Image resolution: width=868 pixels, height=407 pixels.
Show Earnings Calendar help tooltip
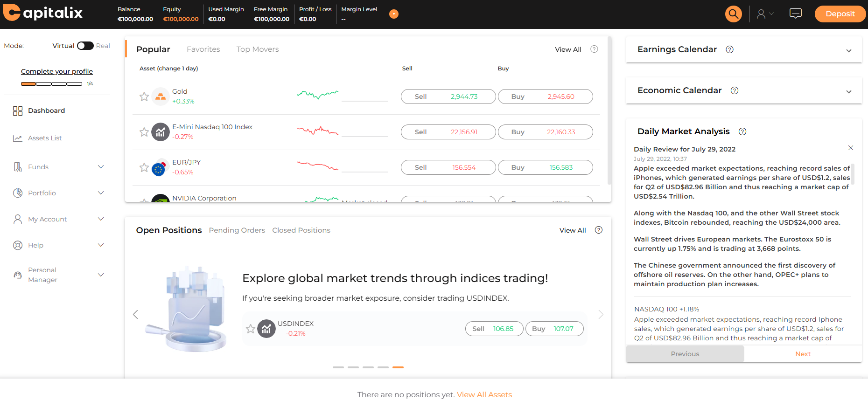point(730,49)
